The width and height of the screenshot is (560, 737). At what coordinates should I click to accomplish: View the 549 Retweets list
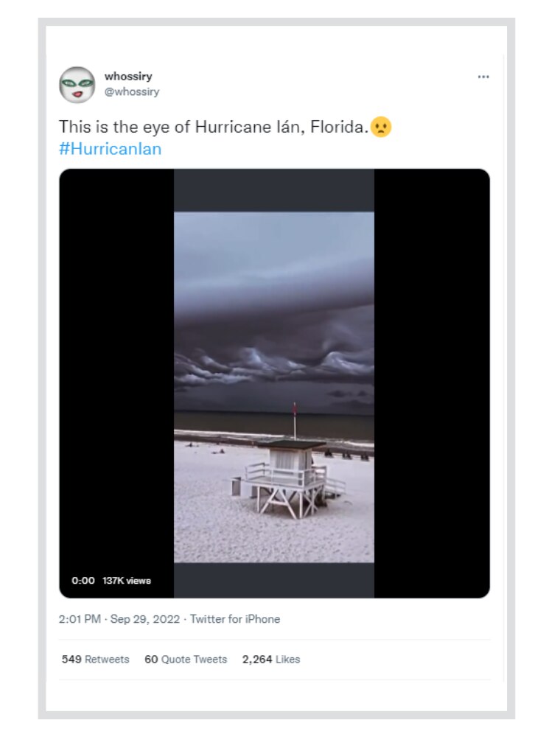click(95, 660)
